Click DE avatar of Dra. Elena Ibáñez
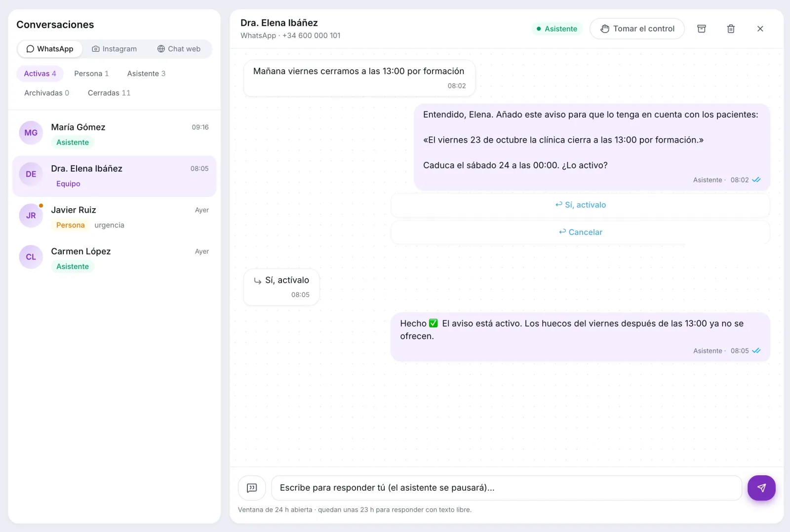Screen dimensions: 790x532 [31, 174]
